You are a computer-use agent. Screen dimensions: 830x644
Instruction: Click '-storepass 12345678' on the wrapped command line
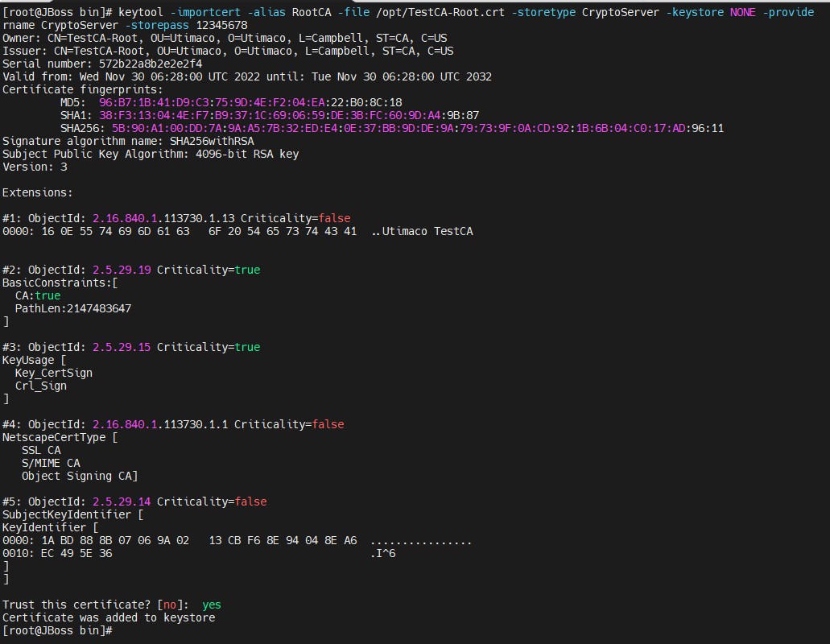(186, 26)
